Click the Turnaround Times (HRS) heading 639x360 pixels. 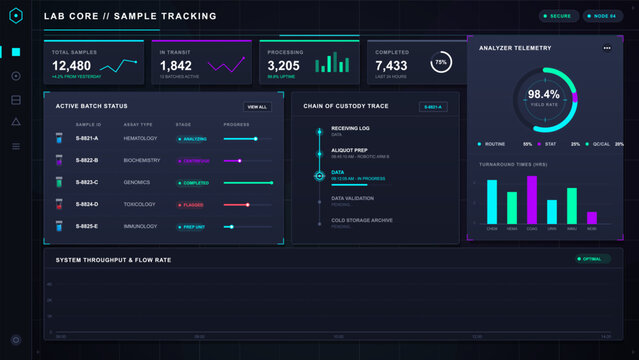point(513,164)
